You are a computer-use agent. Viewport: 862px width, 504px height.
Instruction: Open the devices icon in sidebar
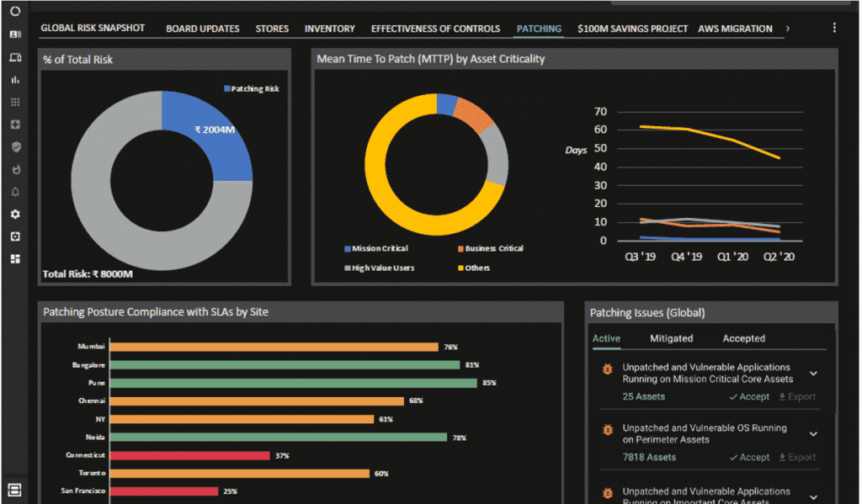point(15,57)
